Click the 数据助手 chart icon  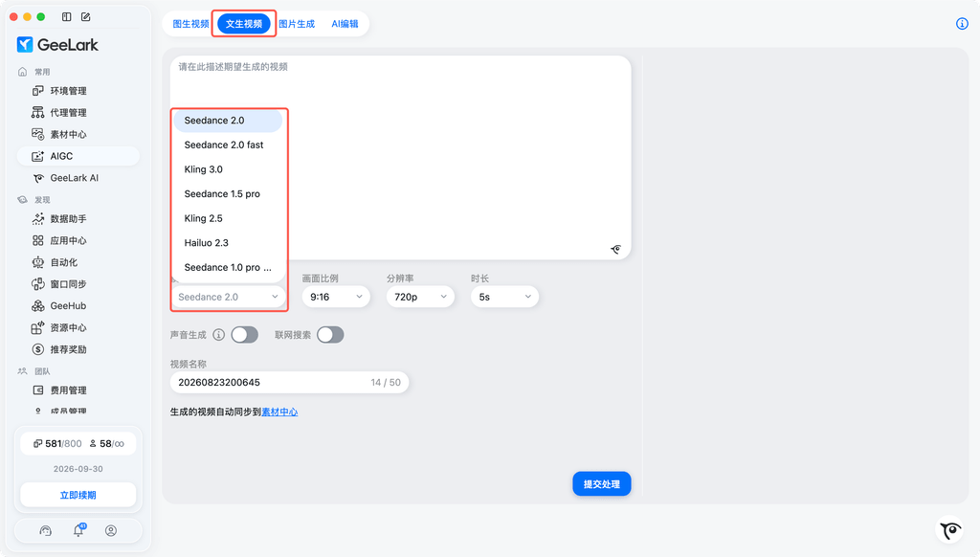click(x=38, y=219)
